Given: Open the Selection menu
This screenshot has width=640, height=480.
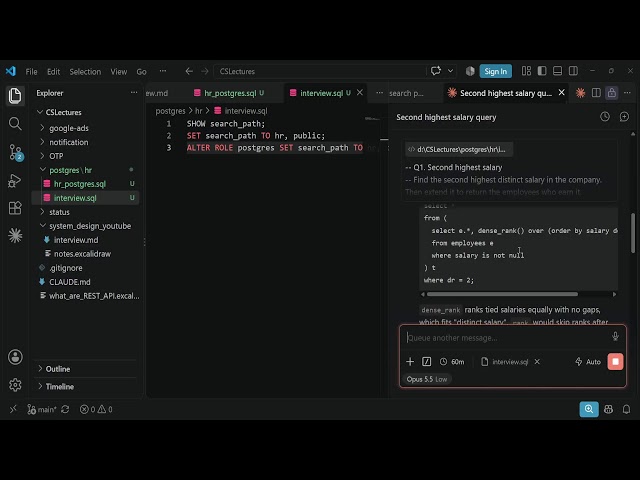Looking at the screenshot, I should tap(85, 71).
